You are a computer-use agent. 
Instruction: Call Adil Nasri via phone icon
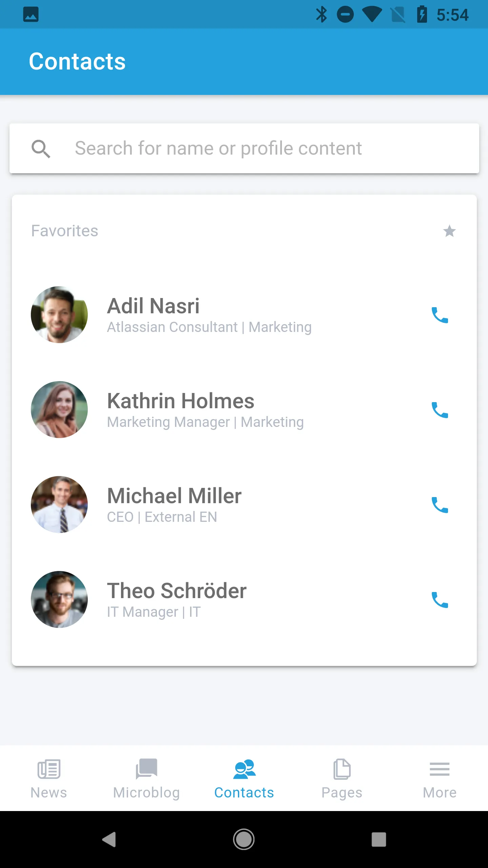[x=440, y=315]
